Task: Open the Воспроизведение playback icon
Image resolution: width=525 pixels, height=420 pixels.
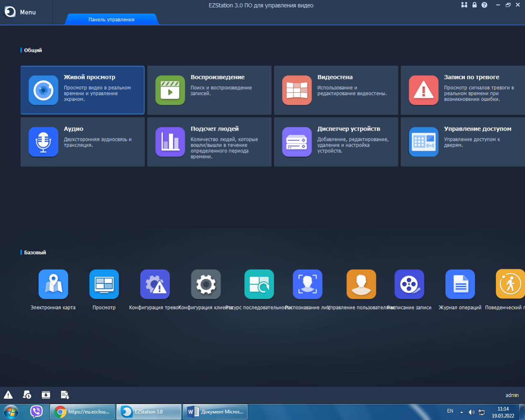Action: [170, 91]
